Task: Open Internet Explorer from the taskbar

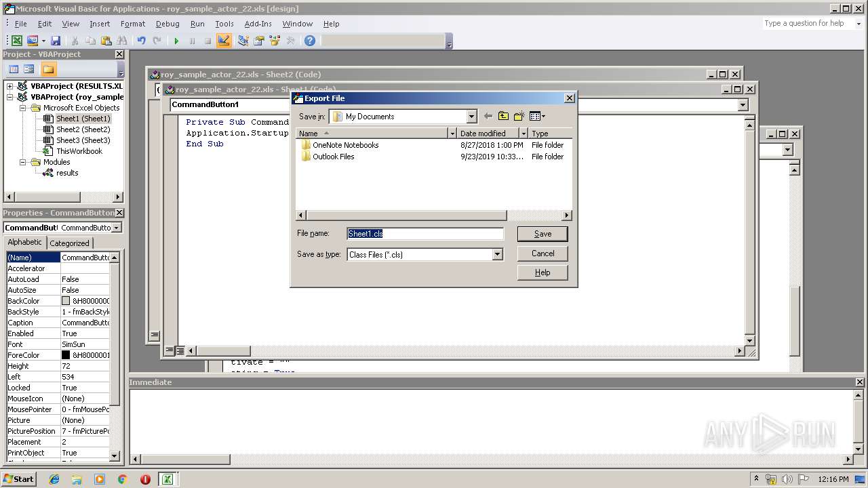Action: pos(54,479)
